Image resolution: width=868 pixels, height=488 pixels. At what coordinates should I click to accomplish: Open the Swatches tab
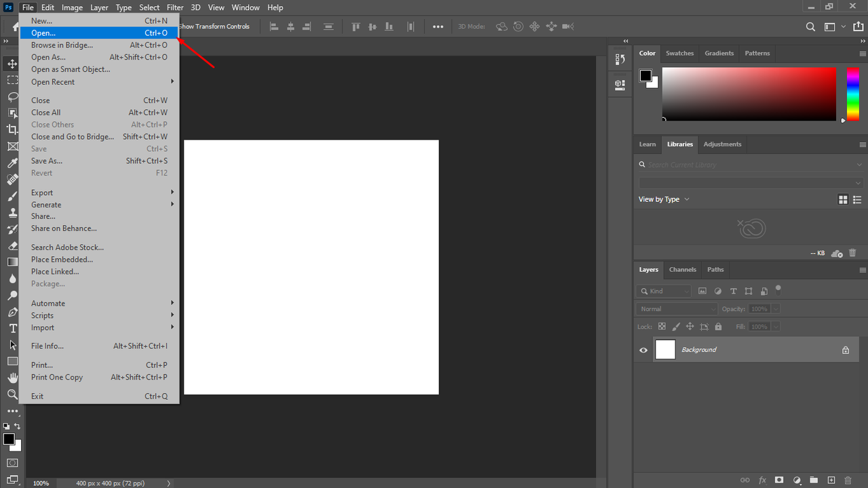tap(679, 54)
